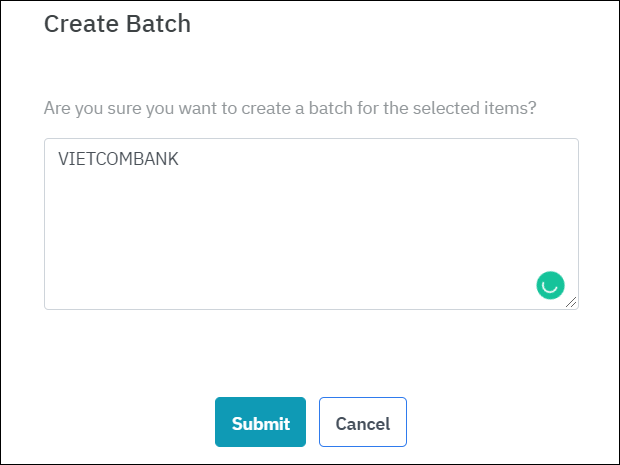Place cursor right after the word VIETCOMBANK
This screenshot has height=465, width=620.
[180, 159]
